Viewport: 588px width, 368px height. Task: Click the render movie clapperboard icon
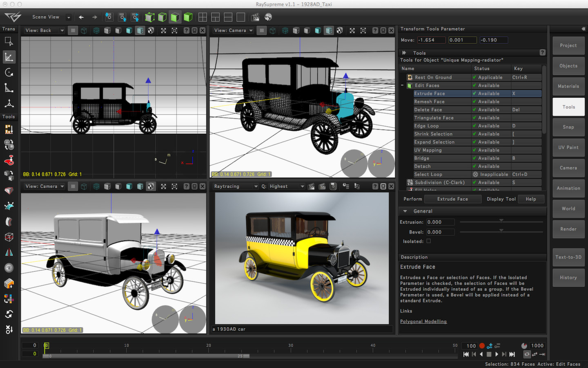point(255,17)
